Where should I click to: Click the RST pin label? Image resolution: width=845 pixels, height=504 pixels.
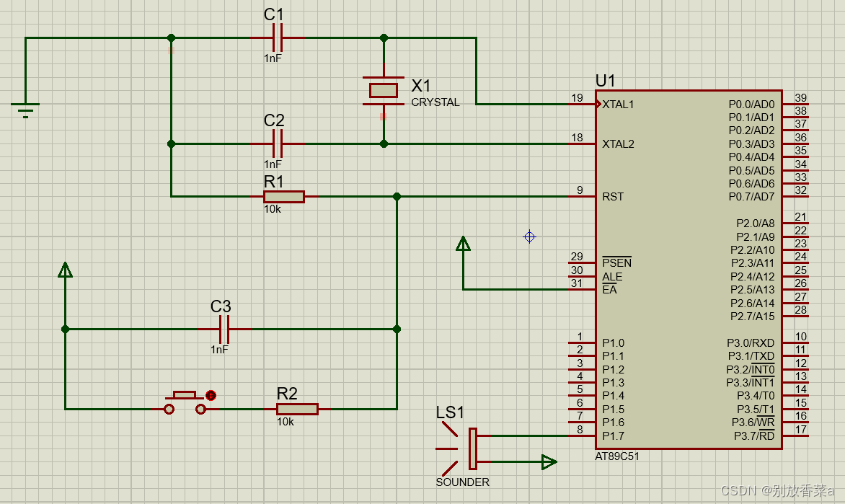tap(613, 197)
